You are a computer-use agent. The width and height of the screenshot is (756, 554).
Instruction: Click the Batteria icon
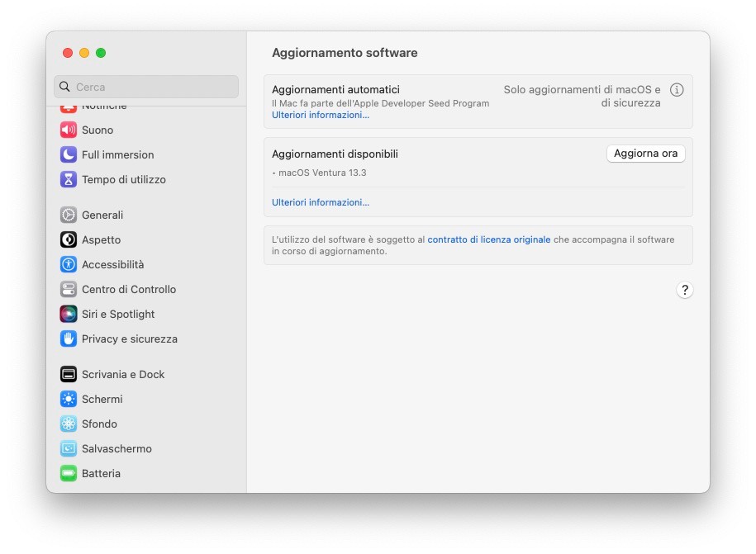click(x=69, y=474)
